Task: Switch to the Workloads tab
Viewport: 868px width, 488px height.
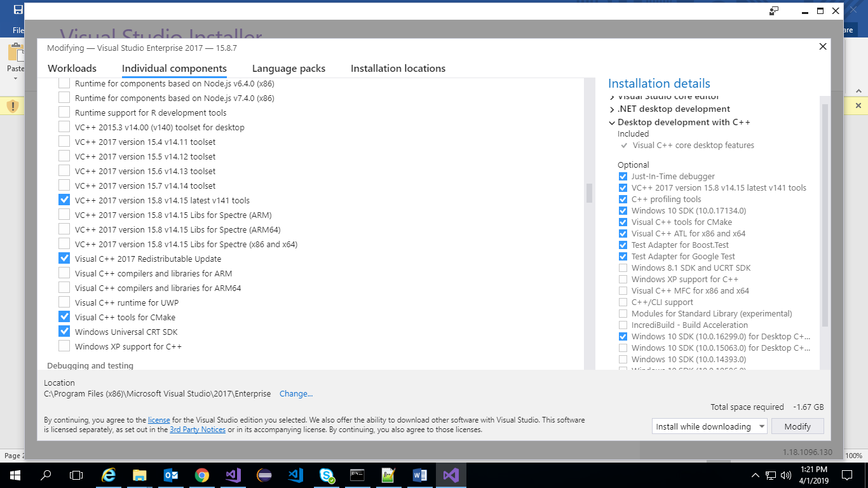Action: pos(72,69)
